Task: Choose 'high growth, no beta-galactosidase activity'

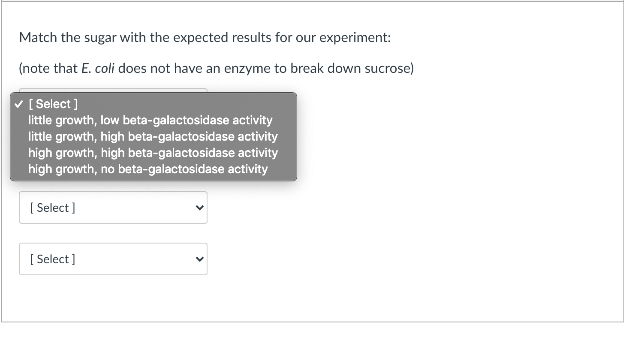Action: click(x=147, y=169)
